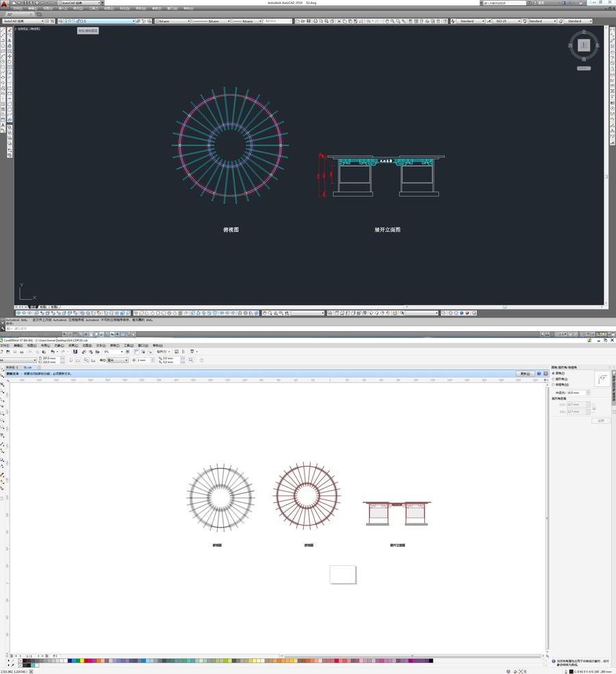Open CorelDRAW 贴齐 snap-to dropdown
This screenshot has height=674, width=616.
(163, 352)
